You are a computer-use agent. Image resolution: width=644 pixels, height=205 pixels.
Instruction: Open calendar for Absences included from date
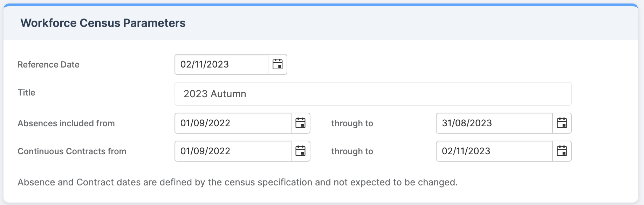pyautogui.click(x=301, y=123)
